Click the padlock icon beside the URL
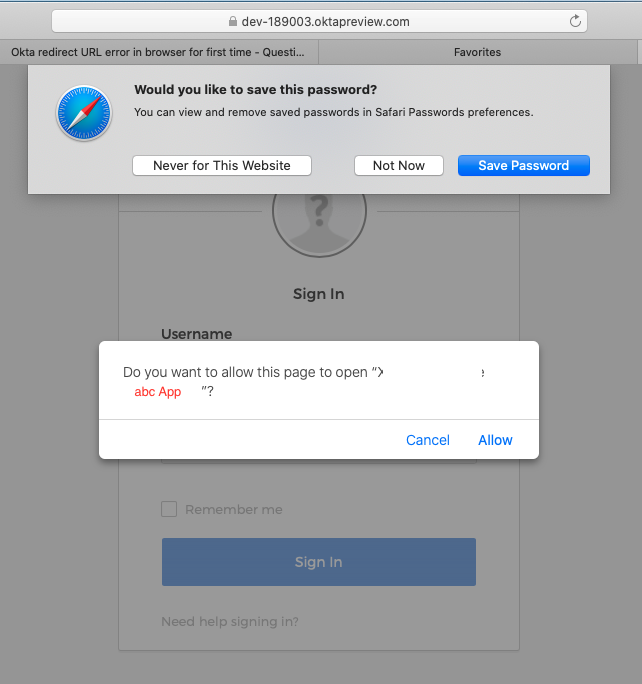The image size is (642, 684). (x=232, y=21)
